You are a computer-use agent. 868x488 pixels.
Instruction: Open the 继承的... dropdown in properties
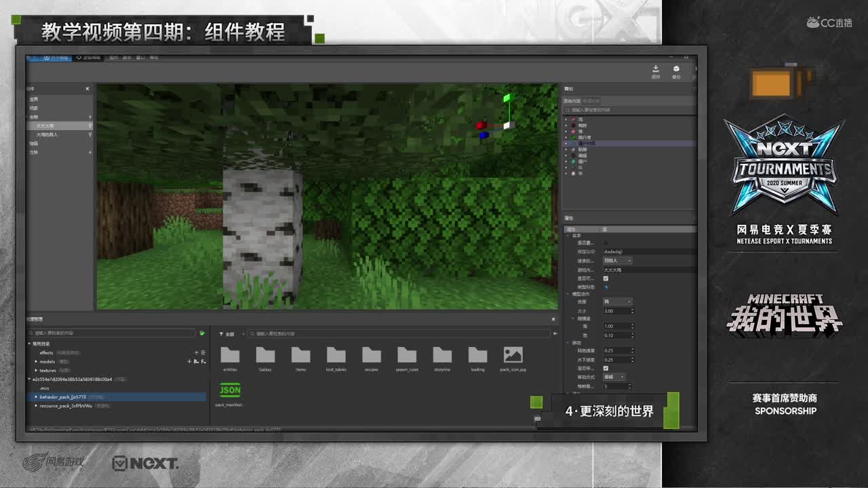[x=617, y=260]
